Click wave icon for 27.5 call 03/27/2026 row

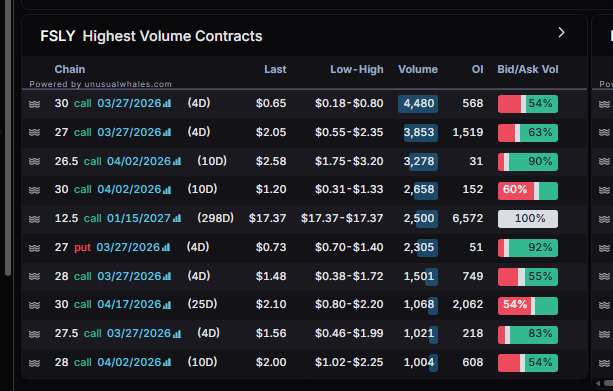tap(34, 334)
